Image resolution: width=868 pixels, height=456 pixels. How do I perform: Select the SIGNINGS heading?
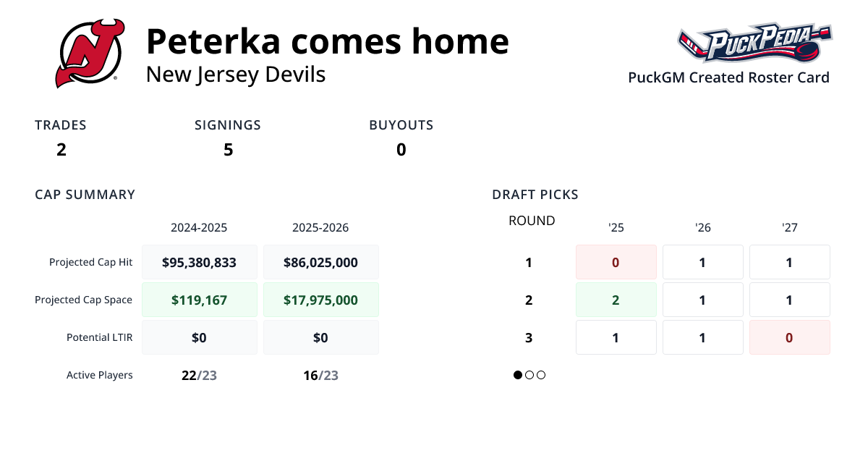[x=228, y=124]
